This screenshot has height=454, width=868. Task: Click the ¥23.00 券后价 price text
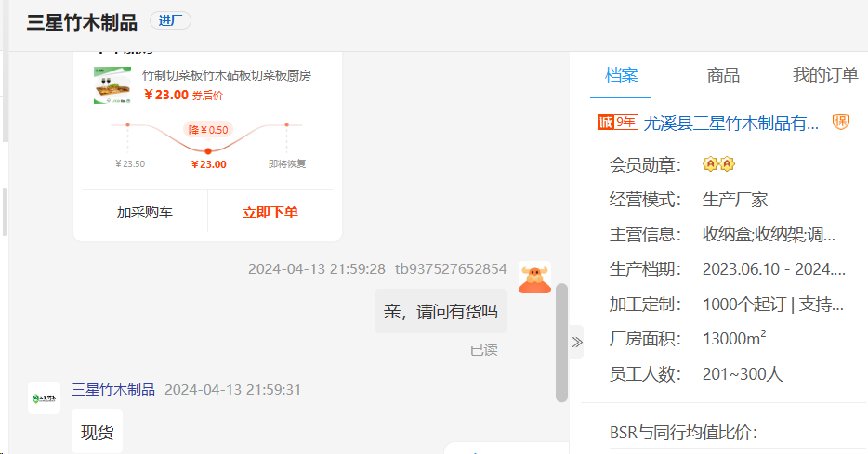pos(183,95)
